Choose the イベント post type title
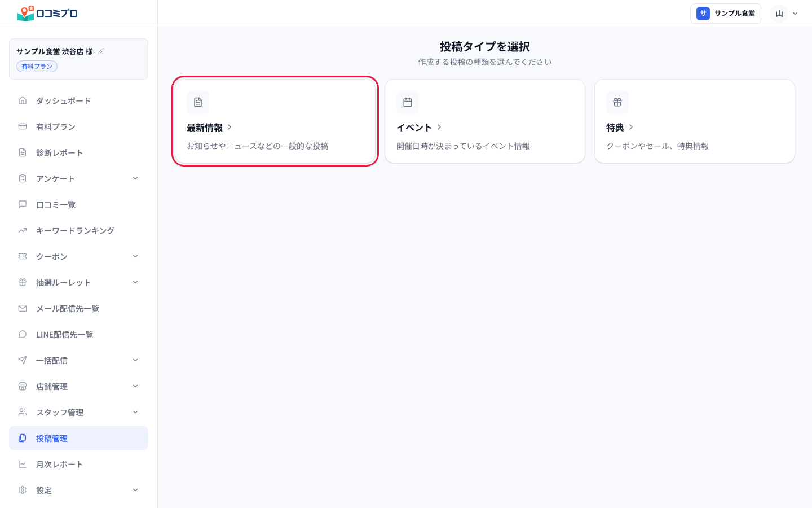The image size is (812, 508). pos(414,128)
